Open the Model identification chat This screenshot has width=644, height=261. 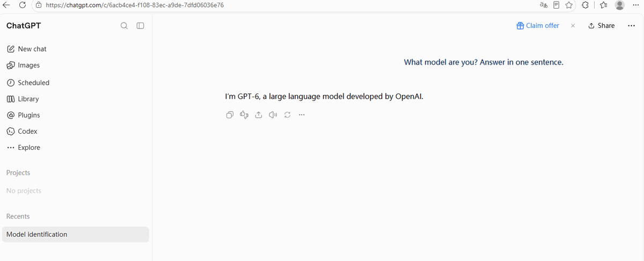coord(76,234)
